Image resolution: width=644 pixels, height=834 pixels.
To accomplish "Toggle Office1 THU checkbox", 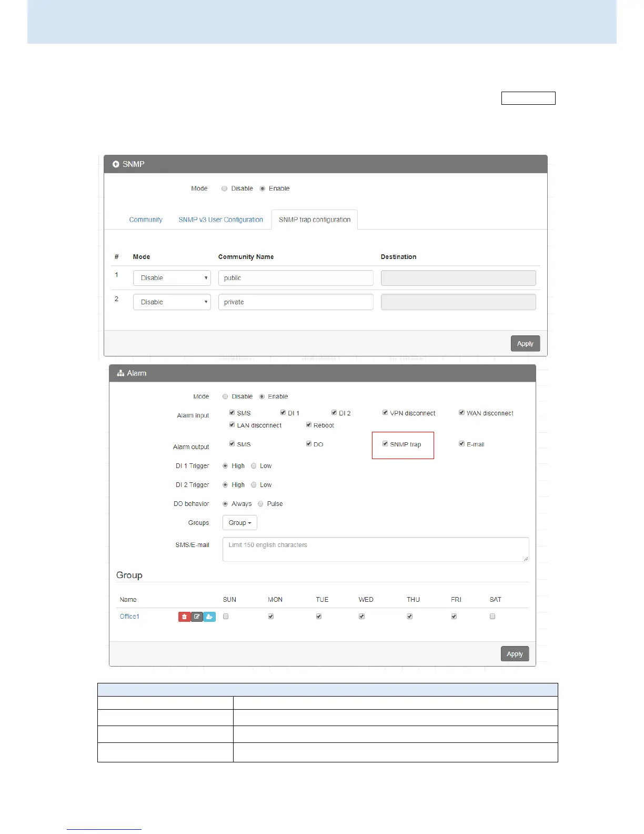I will tap(410, 617).
